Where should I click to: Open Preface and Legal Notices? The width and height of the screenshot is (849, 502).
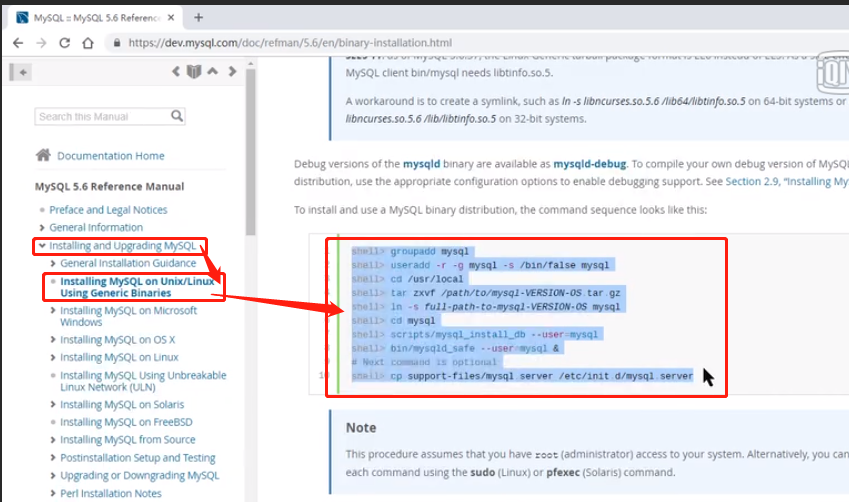coord(108,210)
